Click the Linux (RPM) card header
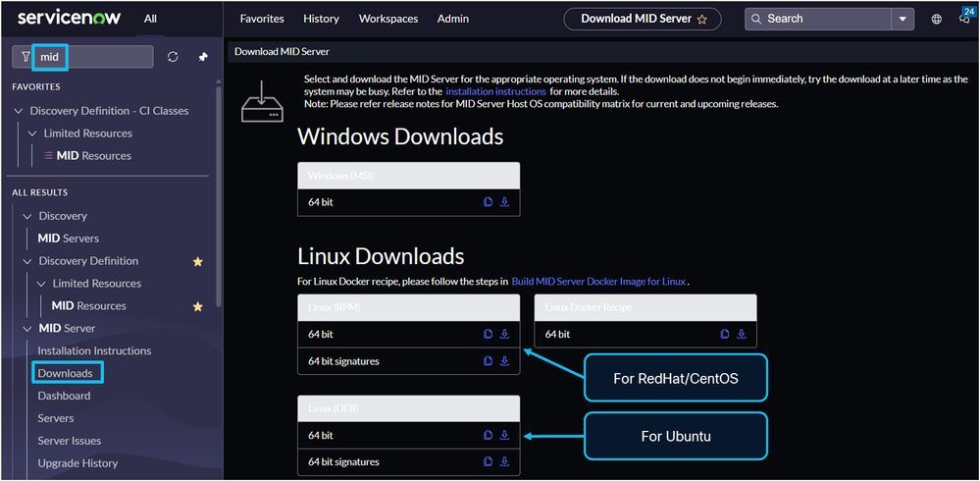This screenshot has height=481, width=980. 409,307
